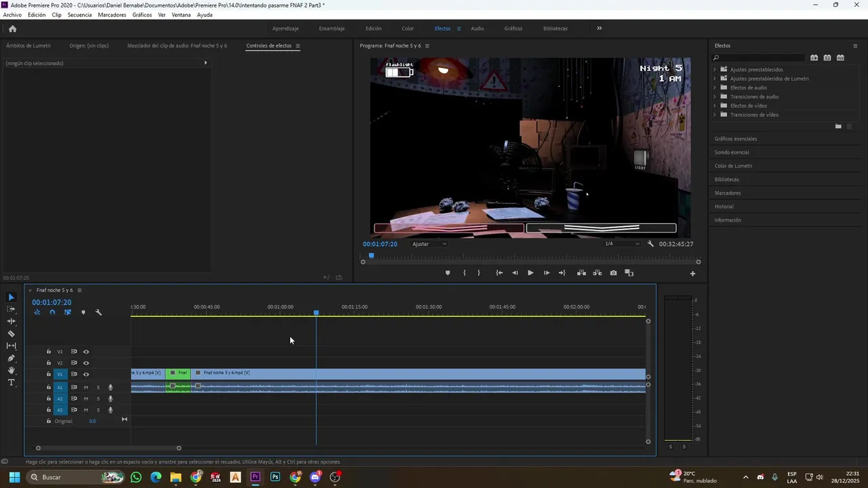Toggle lock on track V1
This screenshot has width=868, height=488.
tap(48, 374)
